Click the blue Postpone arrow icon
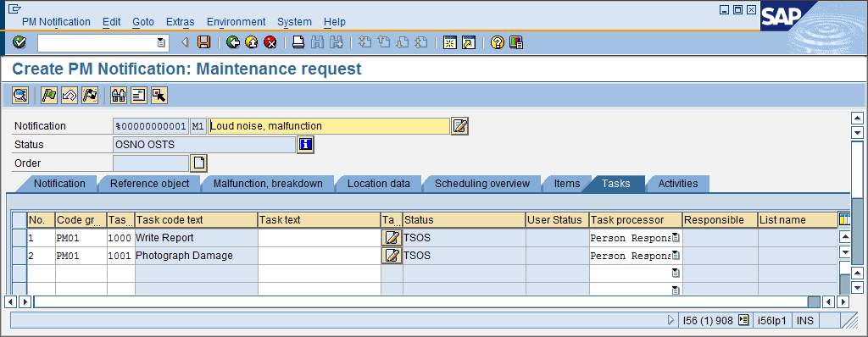 (70, 96)
